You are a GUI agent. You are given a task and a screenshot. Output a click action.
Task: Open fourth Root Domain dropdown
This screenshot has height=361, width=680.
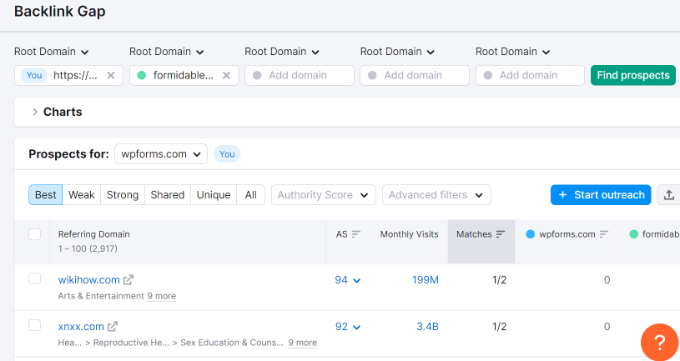[397, 52]
